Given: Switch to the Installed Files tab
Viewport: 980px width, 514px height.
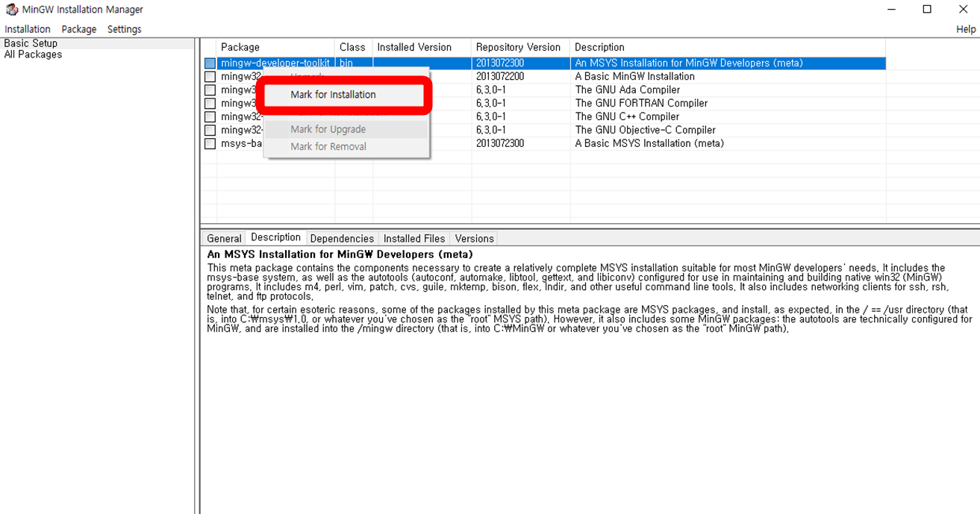Looking at the screenshot, I should (414, 239).
